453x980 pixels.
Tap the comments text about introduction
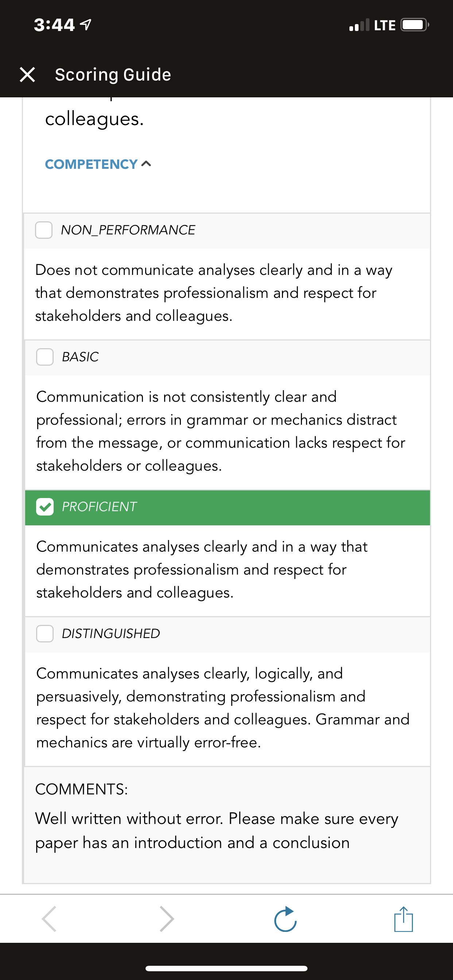coord(217,831)
